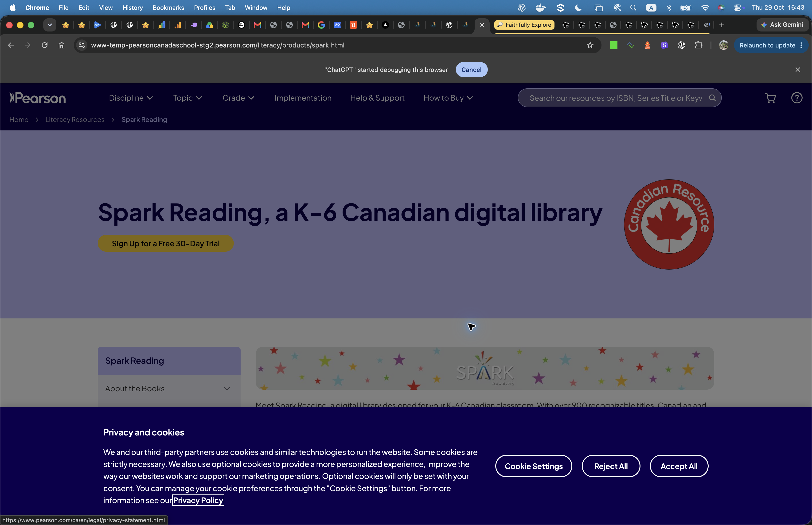Expand the Grade dropdown menu

238,98
